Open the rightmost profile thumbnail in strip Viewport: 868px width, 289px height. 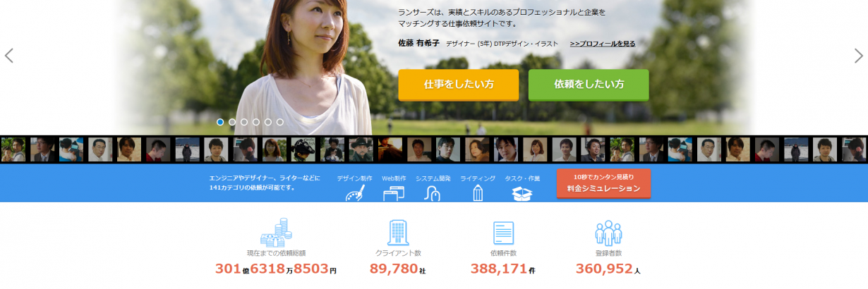(853, 149)
